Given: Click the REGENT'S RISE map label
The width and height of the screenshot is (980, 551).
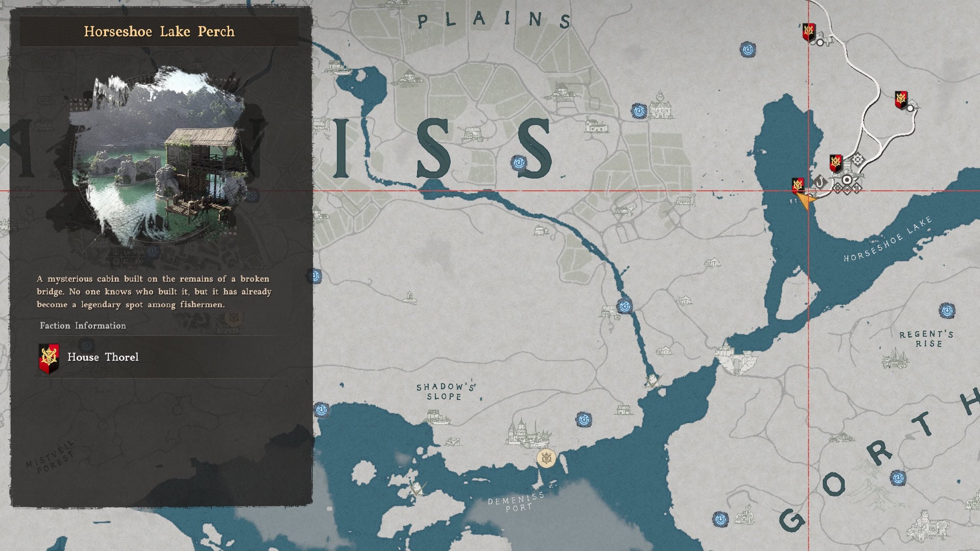Looking at the screenshot, I should 926,339.
